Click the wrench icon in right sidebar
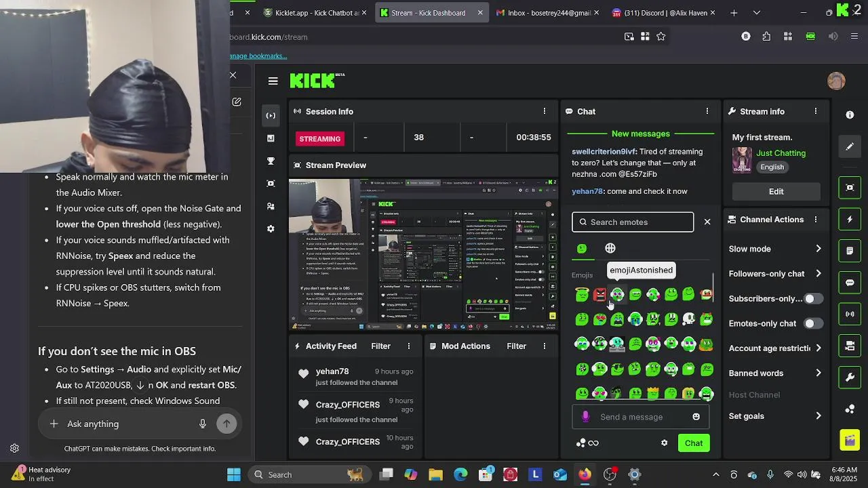868x488 pixels. click(x=850, y=378)
